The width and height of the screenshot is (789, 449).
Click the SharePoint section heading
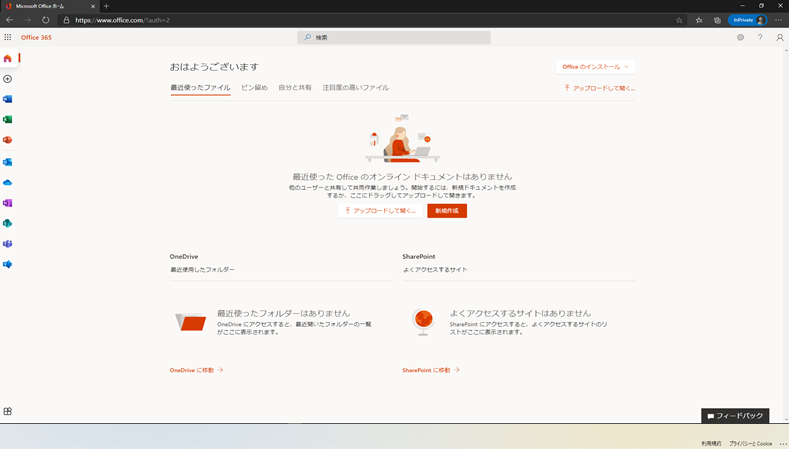click(419, 256)
